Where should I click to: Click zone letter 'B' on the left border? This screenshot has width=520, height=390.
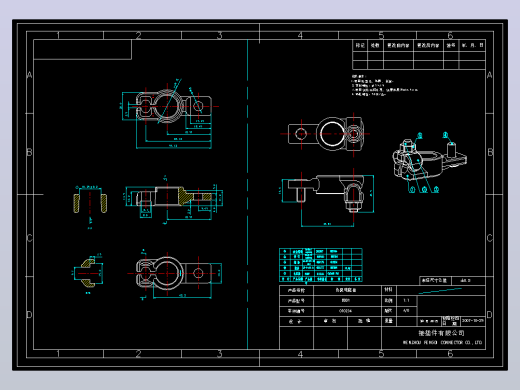pyautogui.click(x=29, y=152)
